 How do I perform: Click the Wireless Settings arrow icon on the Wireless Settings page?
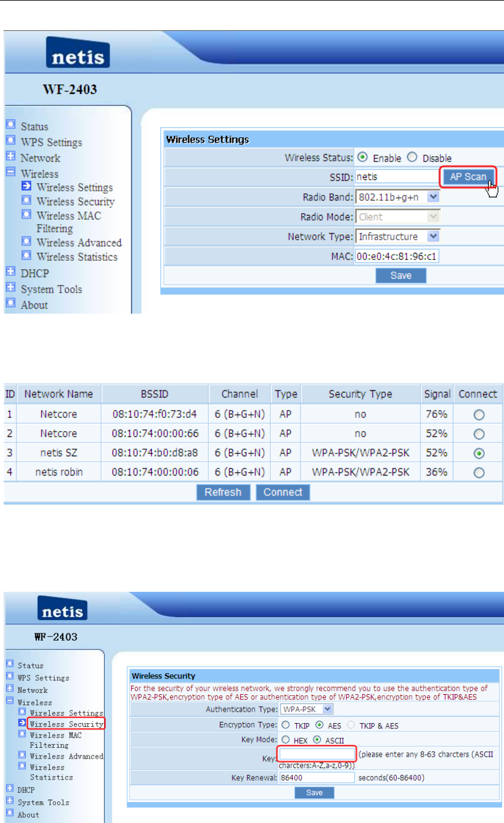click(26, 187)
